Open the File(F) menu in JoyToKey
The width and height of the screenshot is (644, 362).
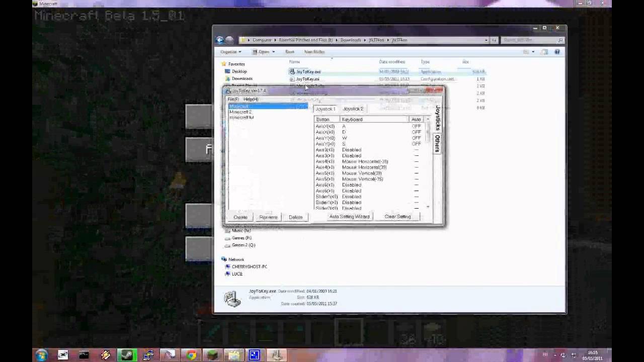coord(233,99)
